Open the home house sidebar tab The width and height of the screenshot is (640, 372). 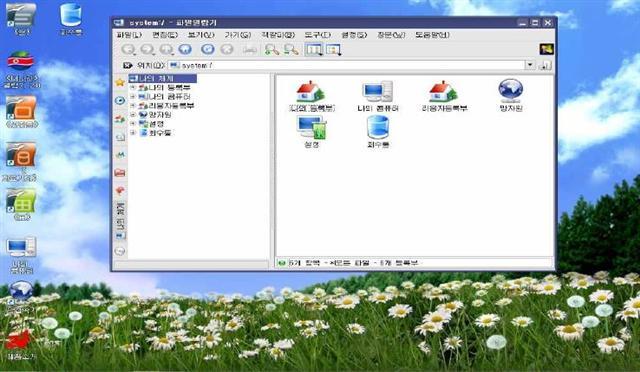pyautogui.click(x=120, y=119)
